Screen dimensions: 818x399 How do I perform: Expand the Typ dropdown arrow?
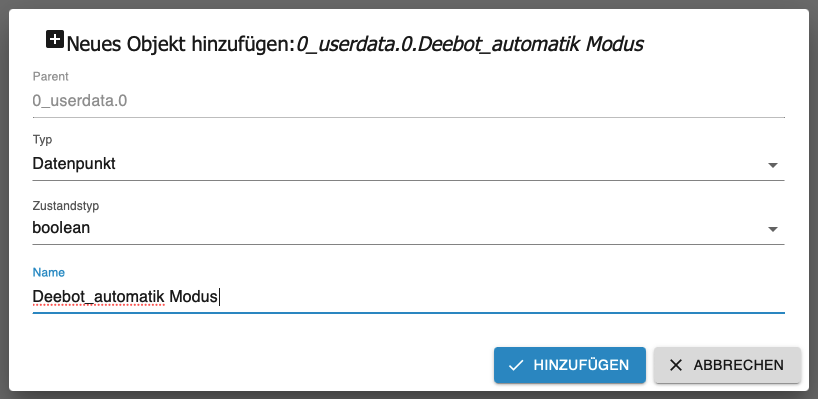click(x=773, y=165)
